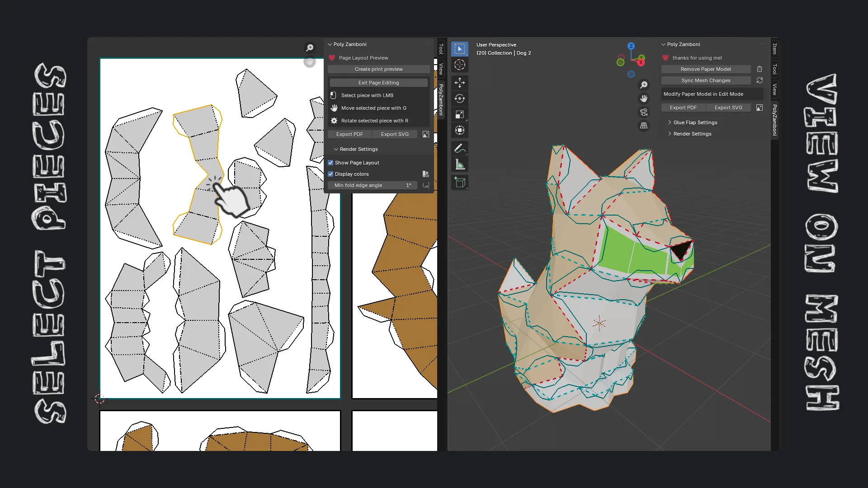The height and width of the screenshot is (488, 868).
Task: Click Export SVG in 3D viewport panel
Action: click(728, 108)
